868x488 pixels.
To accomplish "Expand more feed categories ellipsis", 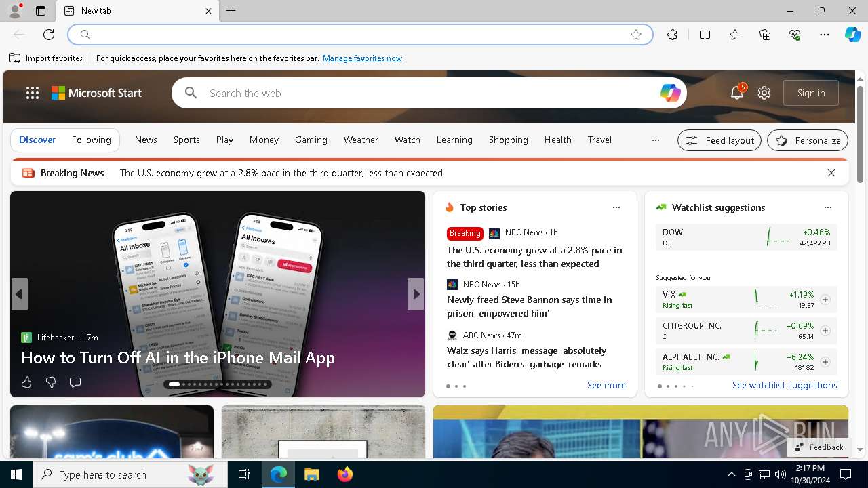I will pos(655,140).
